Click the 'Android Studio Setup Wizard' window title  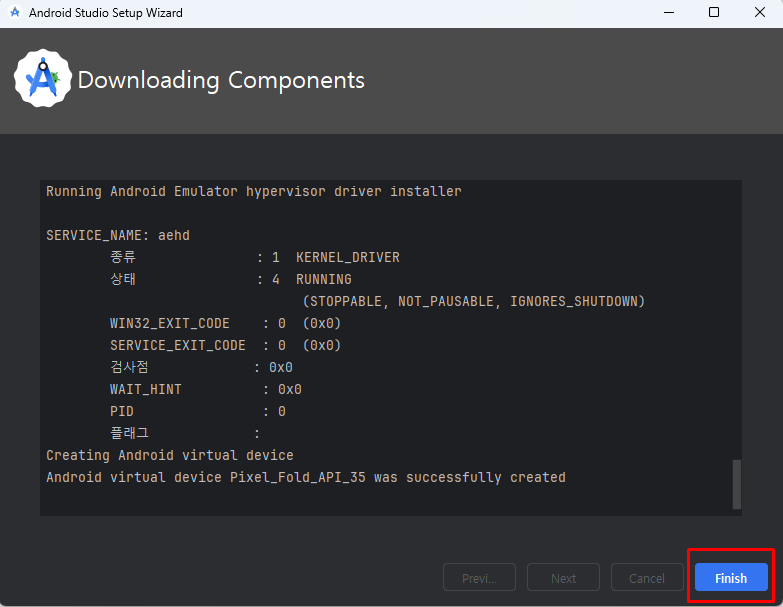pyautogui.click(x=106, y=12)
